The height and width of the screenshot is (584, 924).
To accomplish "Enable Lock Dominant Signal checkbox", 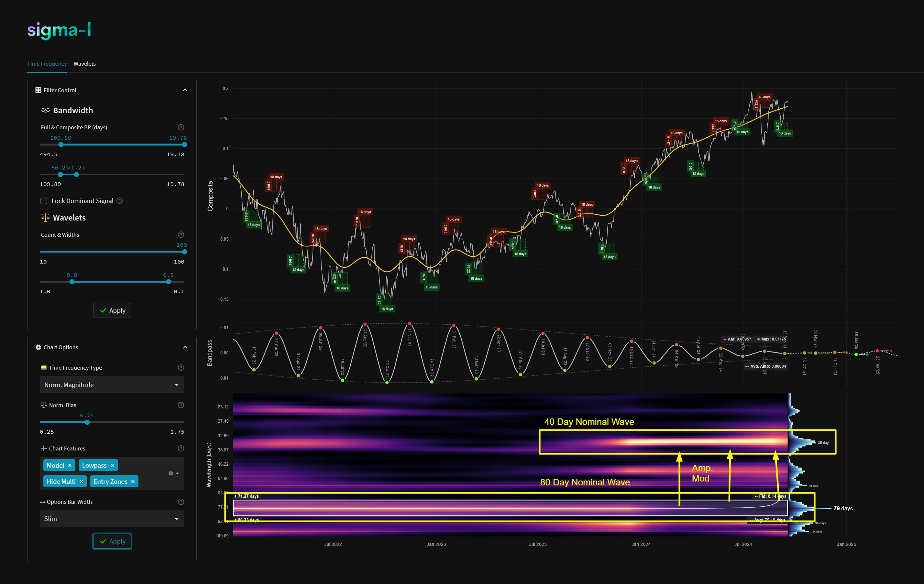I will click(44, 201).
